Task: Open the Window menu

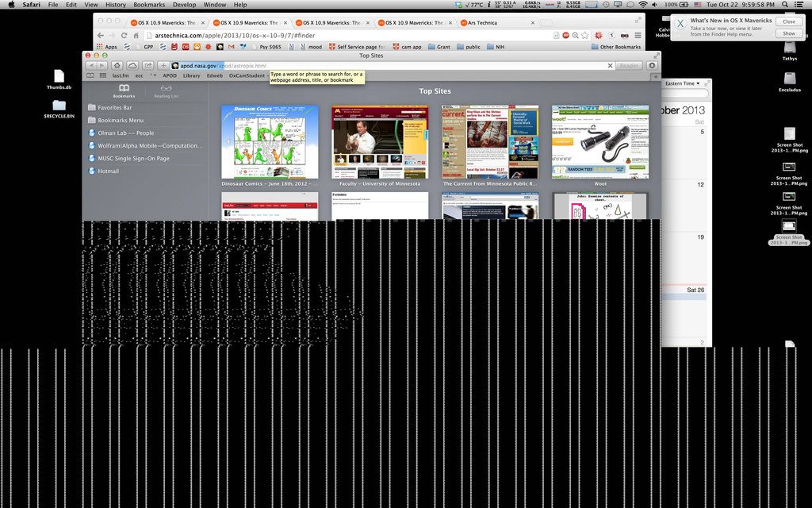Action: pyautogui.click(x=214, y=5)
